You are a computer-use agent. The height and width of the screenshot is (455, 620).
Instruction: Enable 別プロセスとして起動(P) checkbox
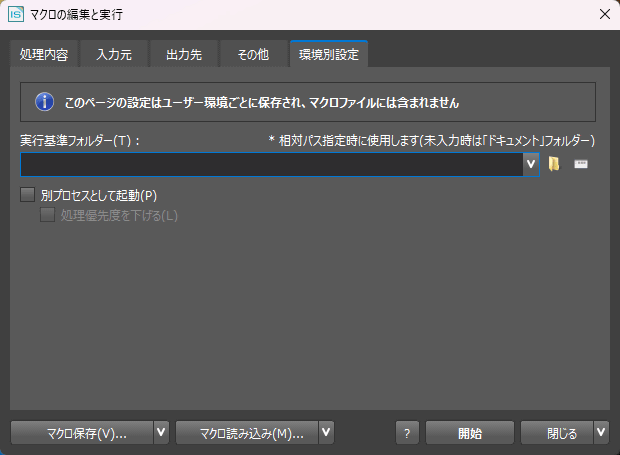(x=28, y=195)
